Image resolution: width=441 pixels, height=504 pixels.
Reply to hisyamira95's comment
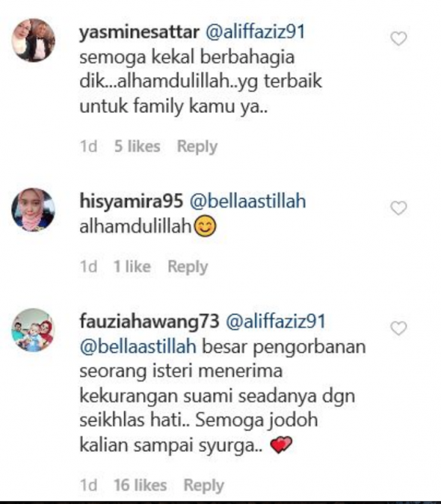[x=188, y=267]
